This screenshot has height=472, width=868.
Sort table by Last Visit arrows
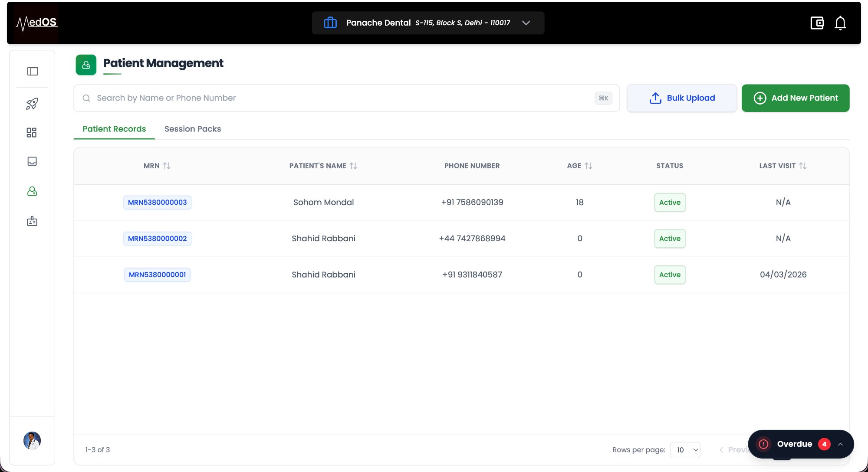click(802, 166)
